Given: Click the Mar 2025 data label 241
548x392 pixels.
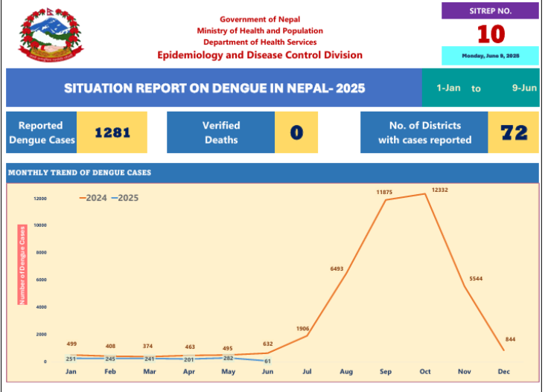Looking at the screenshot, I should click(150, 359).
